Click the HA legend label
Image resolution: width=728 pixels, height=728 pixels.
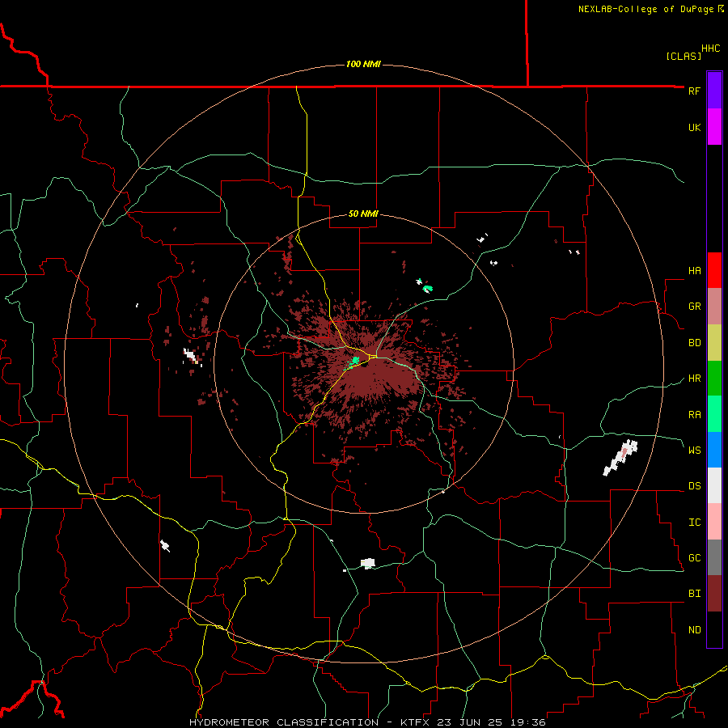click(x=694, y=270)
